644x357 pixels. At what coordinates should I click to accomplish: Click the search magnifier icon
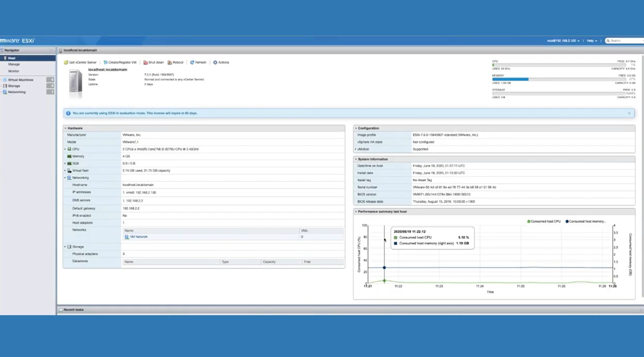(608, 41)
